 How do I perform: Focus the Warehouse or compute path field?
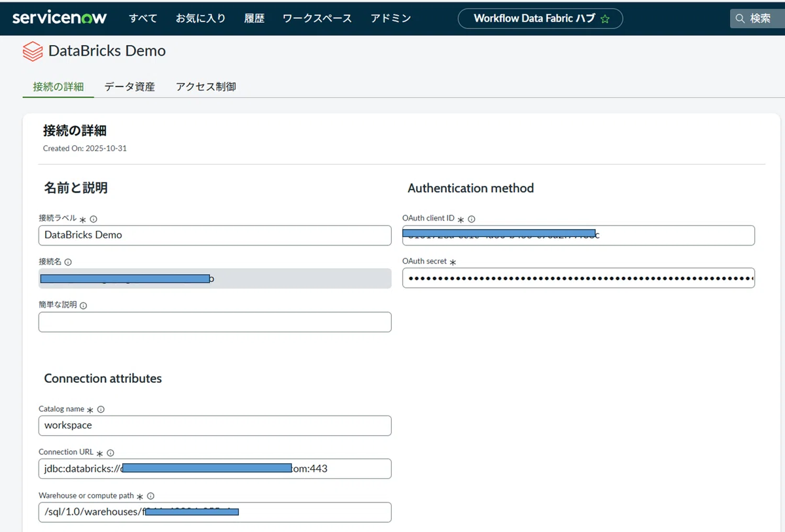[x=215, y=512]
